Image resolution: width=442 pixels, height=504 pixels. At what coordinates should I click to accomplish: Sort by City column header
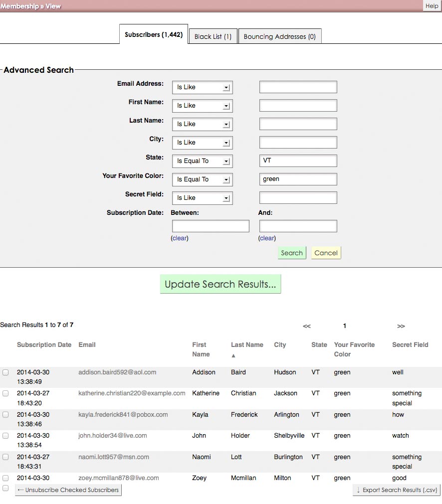click(x=280, y=344)
